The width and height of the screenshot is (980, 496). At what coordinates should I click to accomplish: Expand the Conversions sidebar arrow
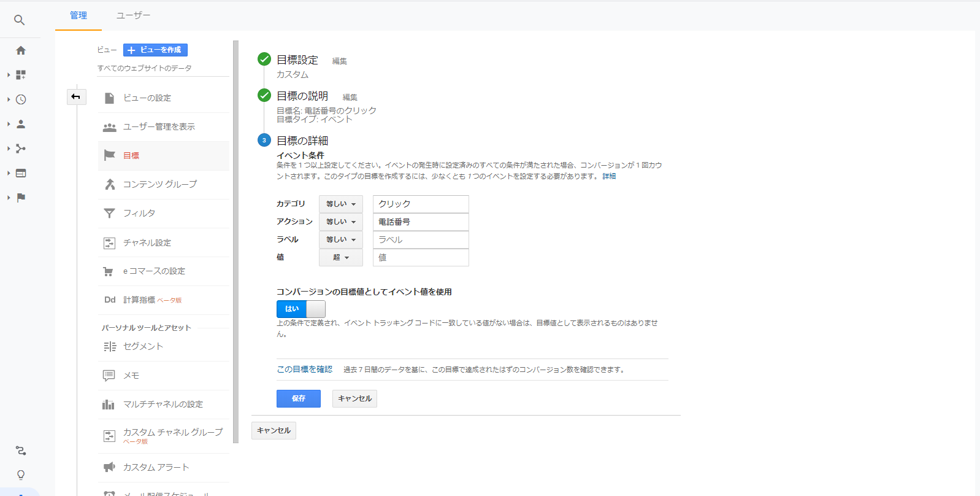click(9, 198)
